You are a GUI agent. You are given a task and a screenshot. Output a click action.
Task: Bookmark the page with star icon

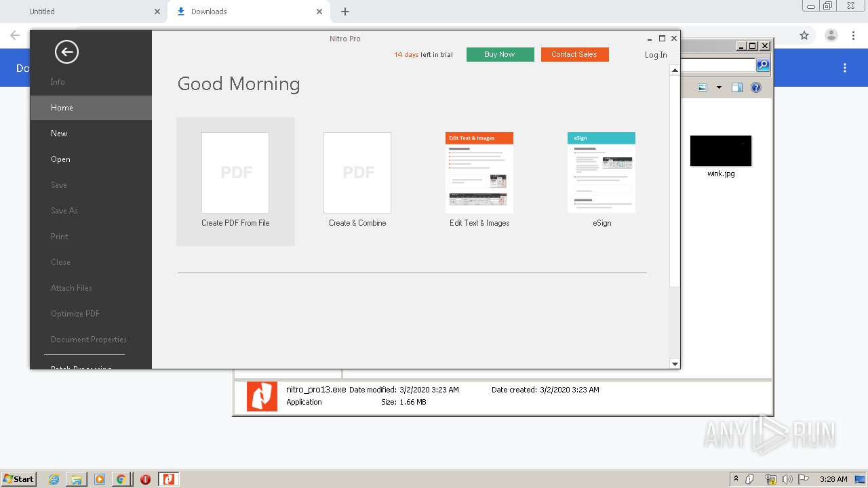point(804,35)
